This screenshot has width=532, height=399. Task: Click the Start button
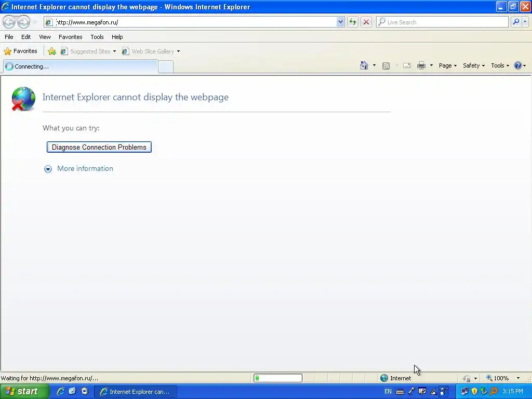(x=24, y=392)
